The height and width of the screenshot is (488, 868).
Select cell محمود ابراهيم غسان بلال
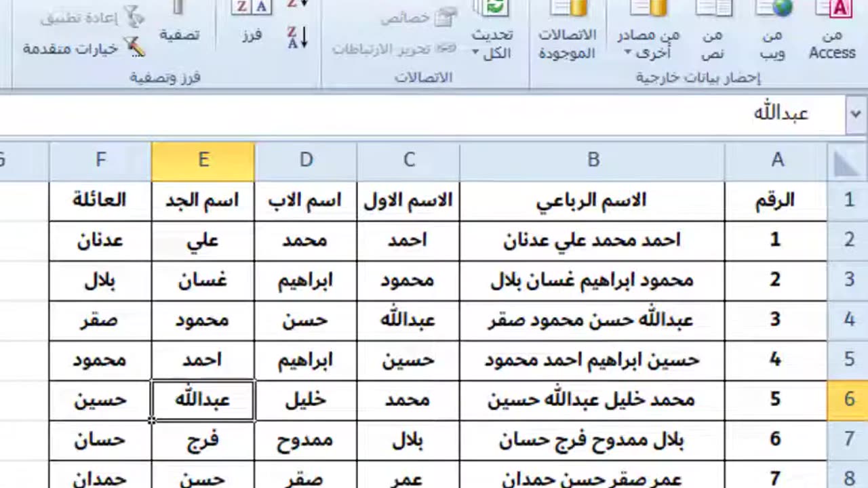pyautogui.click(x=593, y=281)
